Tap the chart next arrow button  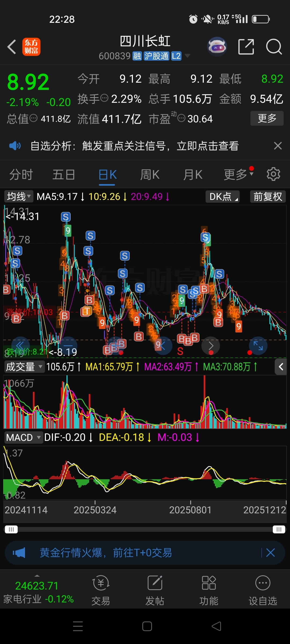click(x=211, y=346)
